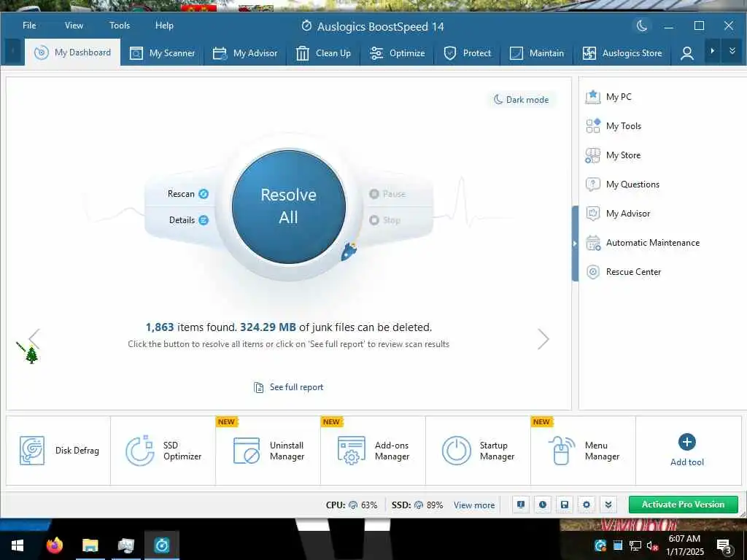The height and width of the screenshot is (560, 747).
Task: Expand the double-chevron icon in status bar
Action: point(608,505)
